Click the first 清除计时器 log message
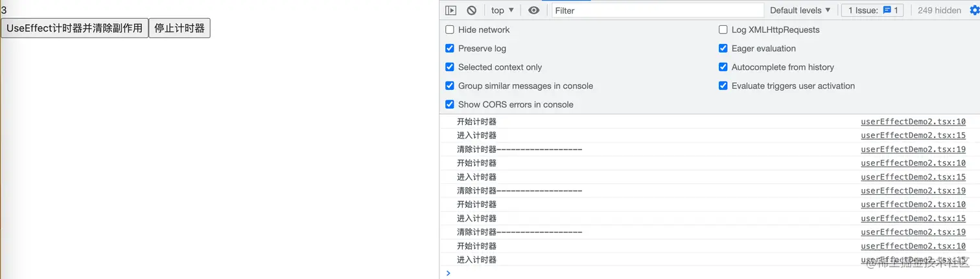 (x=519, y=150)
